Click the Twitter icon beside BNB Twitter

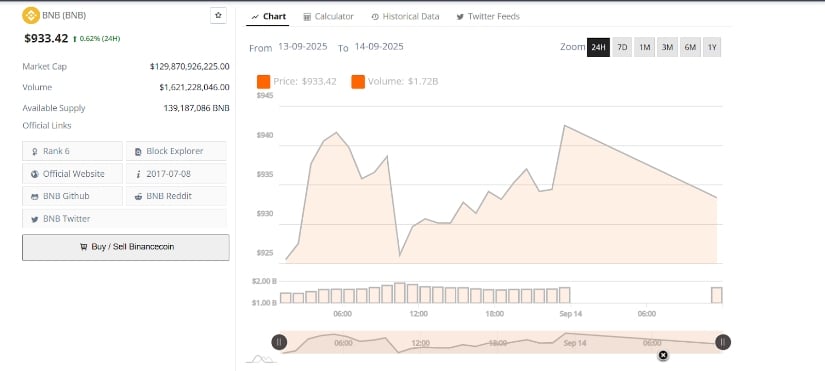coord(35,219)
